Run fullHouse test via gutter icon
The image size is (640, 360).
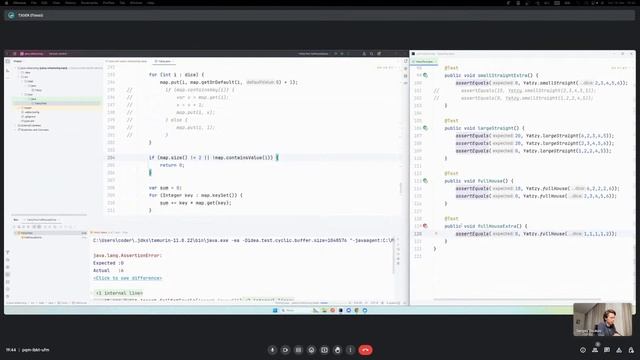coord(425,181)
